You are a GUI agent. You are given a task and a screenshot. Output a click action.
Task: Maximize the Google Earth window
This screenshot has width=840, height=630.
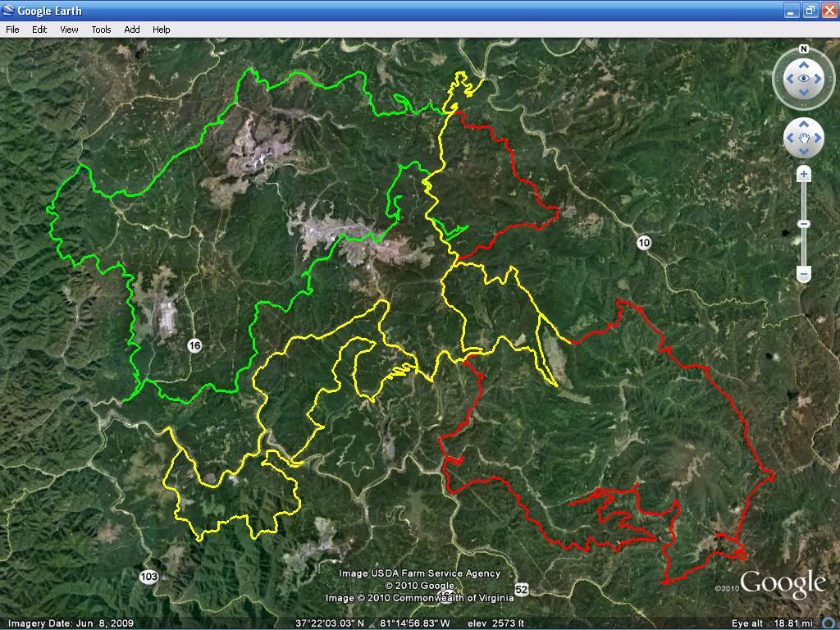point(810,11)
